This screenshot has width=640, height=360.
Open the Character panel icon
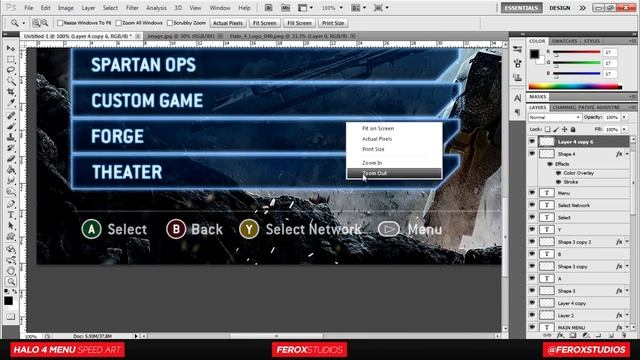(518, 98)
